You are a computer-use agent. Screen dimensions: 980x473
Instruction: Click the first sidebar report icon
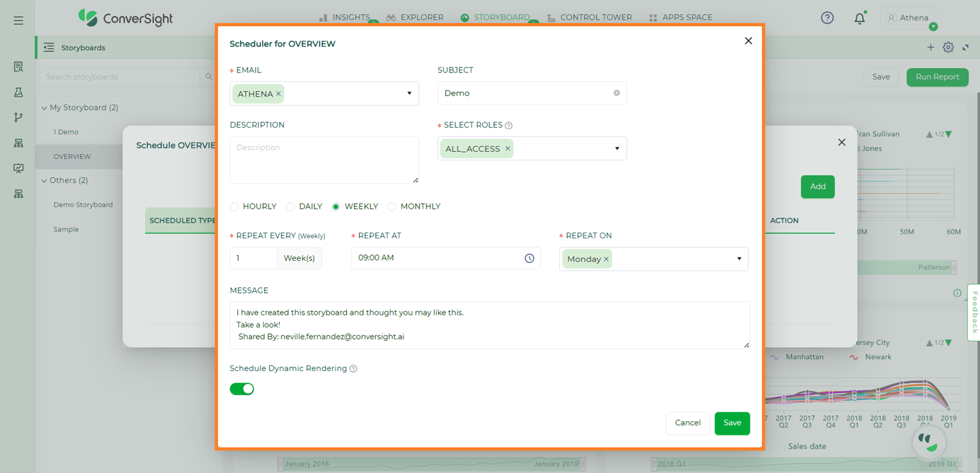pos(19,67)
